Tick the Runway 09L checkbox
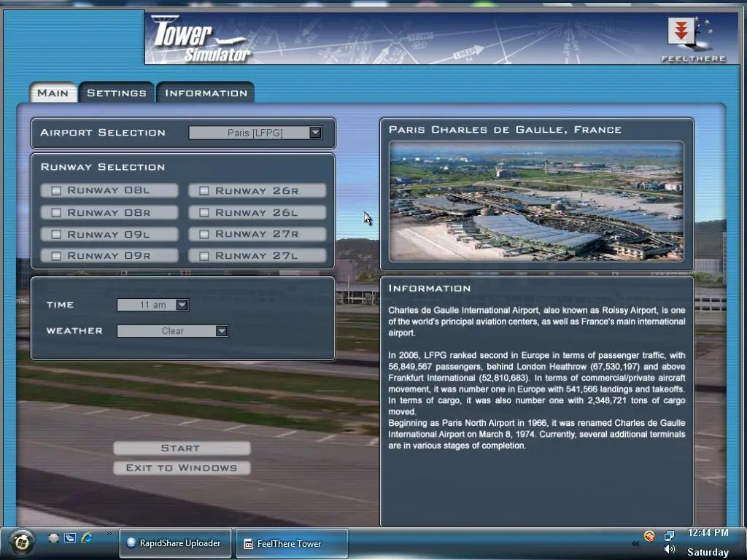 point(56,234)
